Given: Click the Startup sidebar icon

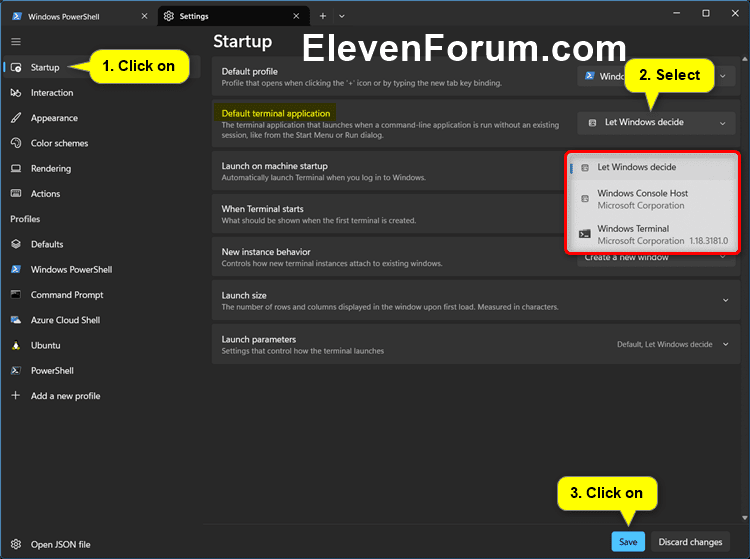Looking at the screenshot, I should [x=16, y=67].
